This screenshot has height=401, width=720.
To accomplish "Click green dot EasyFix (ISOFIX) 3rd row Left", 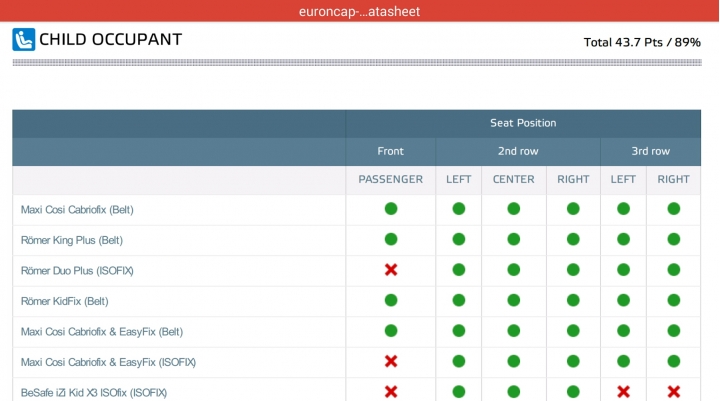I will pos(623,361).
